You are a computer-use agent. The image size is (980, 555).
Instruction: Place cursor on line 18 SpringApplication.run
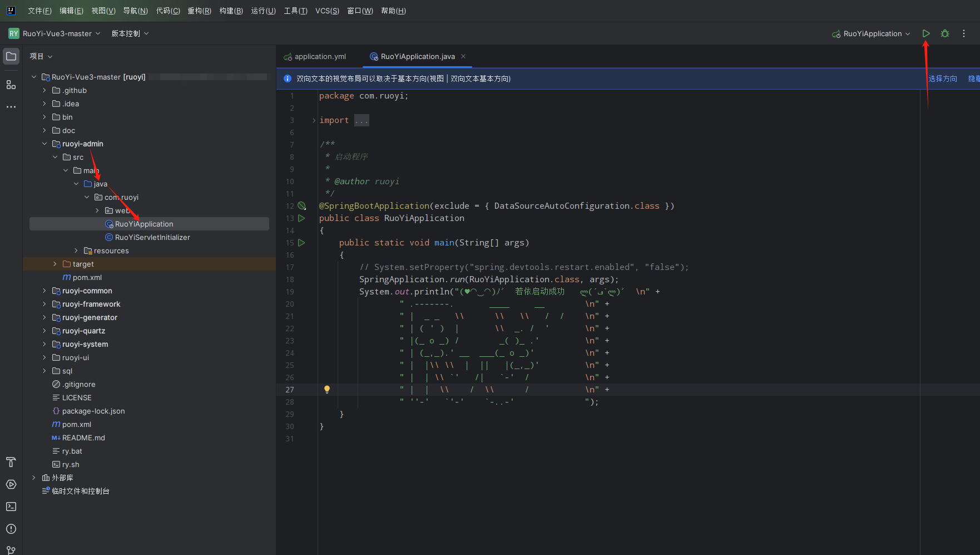pos(488,279)
